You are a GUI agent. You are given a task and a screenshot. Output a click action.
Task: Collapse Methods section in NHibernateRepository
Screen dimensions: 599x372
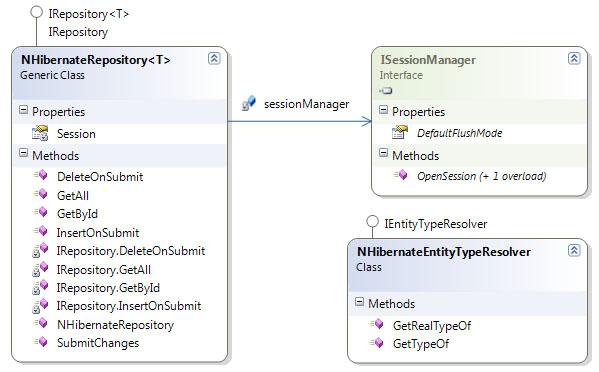(x=23, y=154)
